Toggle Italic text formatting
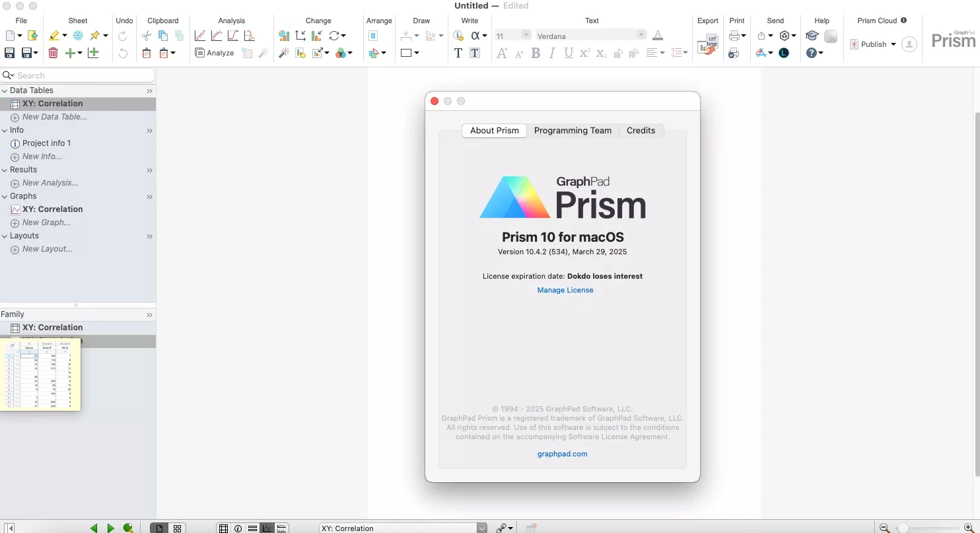This screenshot has width=980, height=533. tap(552, 53)
